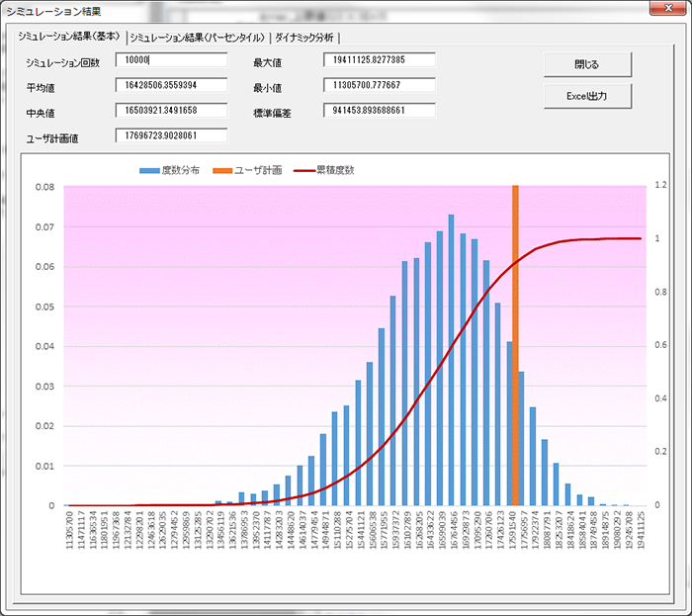Click the 0.01 left axis label
The height and width of the screenshot is (616, 692).
click(x=44, y=467)
